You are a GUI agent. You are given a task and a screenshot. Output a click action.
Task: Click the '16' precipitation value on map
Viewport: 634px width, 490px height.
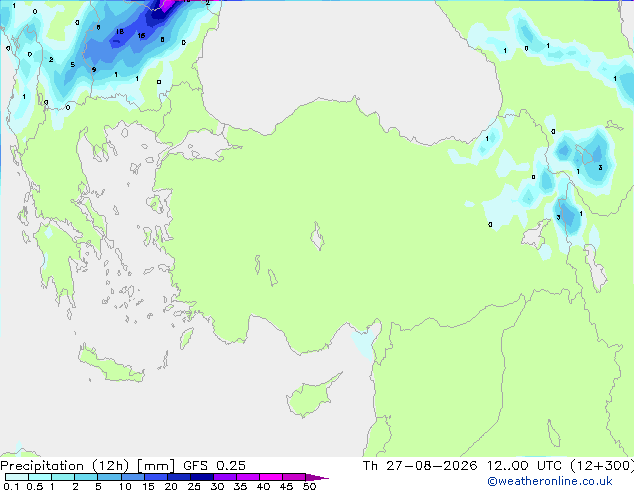(141, 36)
